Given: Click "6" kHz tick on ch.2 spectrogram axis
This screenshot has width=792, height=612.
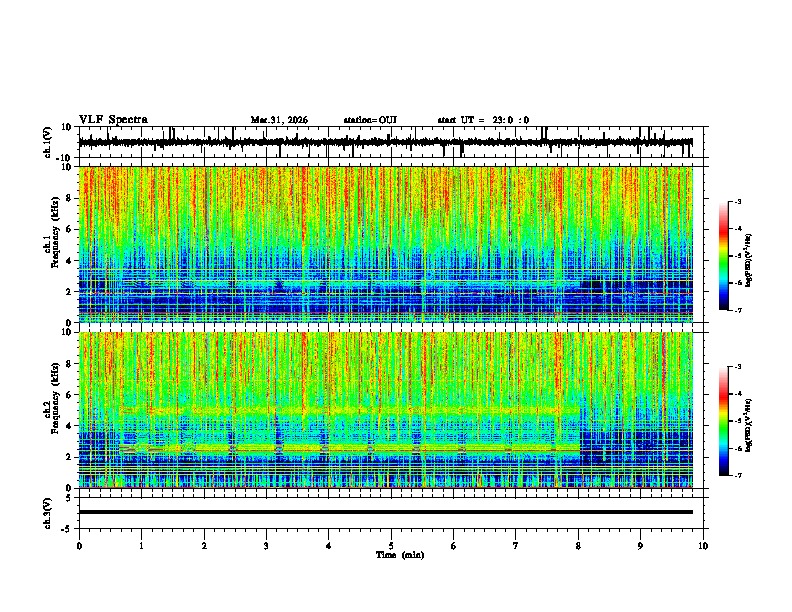Looking at the screenshot, I should pos(69,395).
